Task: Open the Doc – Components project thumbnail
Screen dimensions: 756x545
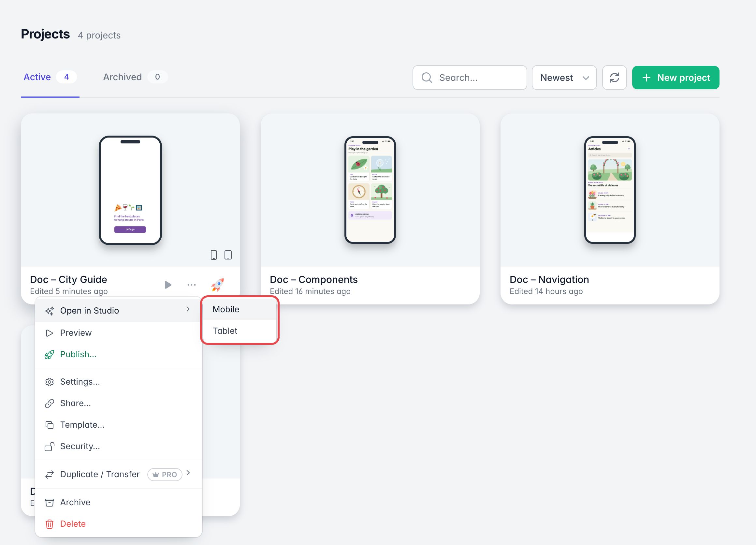Action: coord(370,190)
